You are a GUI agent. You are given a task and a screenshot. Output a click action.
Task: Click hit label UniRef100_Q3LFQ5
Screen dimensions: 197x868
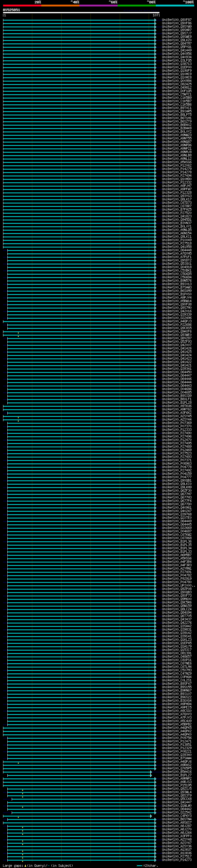coord(177,60)
